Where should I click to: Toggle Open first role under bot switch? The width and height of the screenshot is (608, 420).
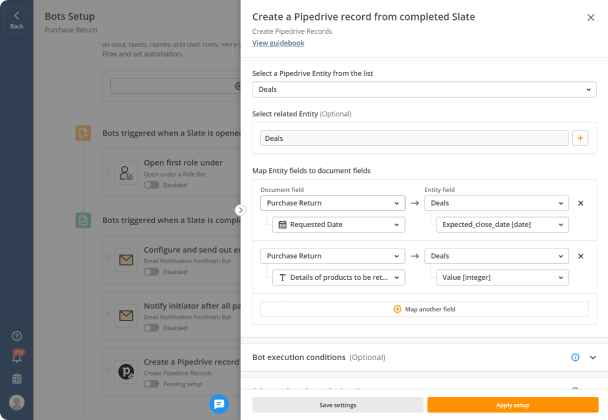tap(151, 185)
